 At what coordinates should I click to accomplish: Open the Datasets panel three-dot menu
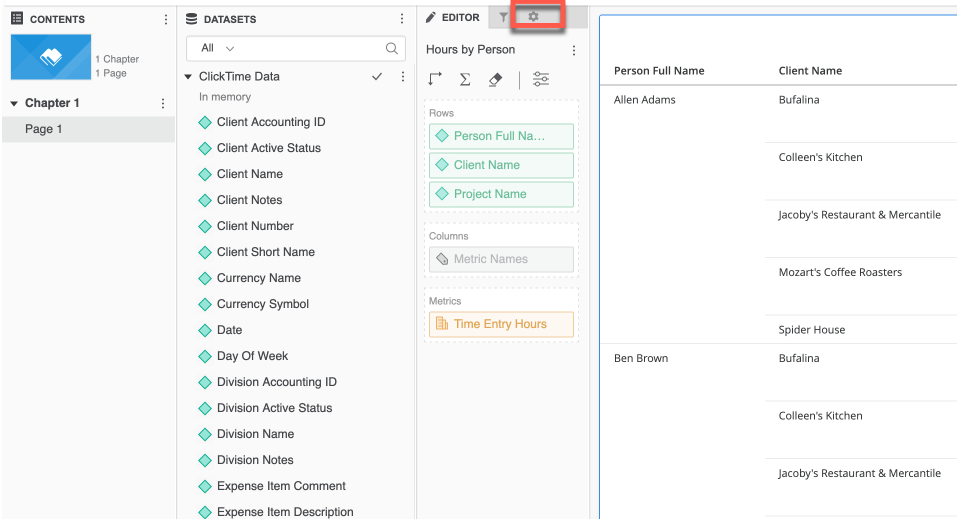click(402, 19)
